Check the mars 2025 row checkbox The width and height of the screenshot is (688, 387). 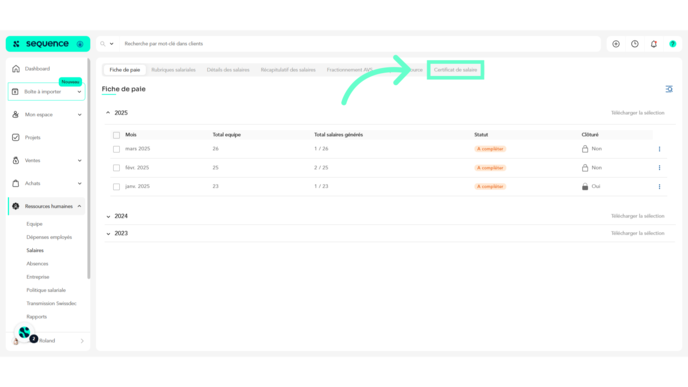[x=116, y=149]
